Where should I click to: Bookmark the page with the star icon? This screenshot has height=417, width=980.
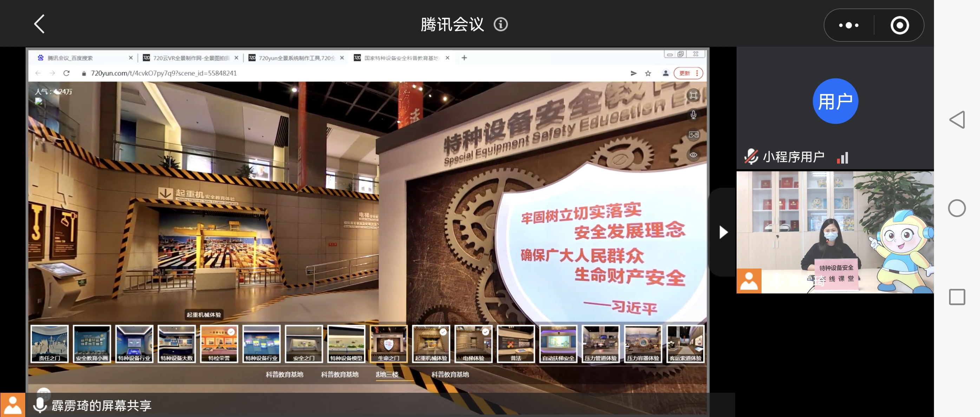pyautogui.click(x=648, y=73)
